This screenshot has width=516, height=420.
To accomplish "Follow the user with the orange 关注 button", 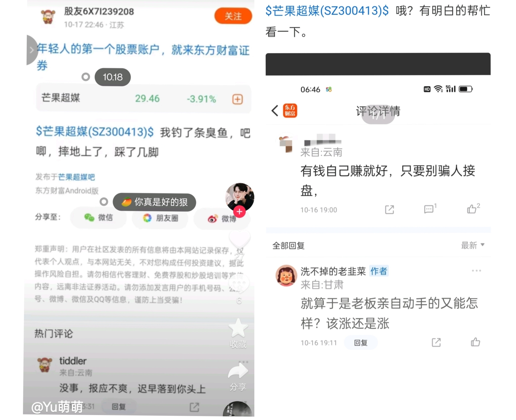I will [x=233, y=16].
